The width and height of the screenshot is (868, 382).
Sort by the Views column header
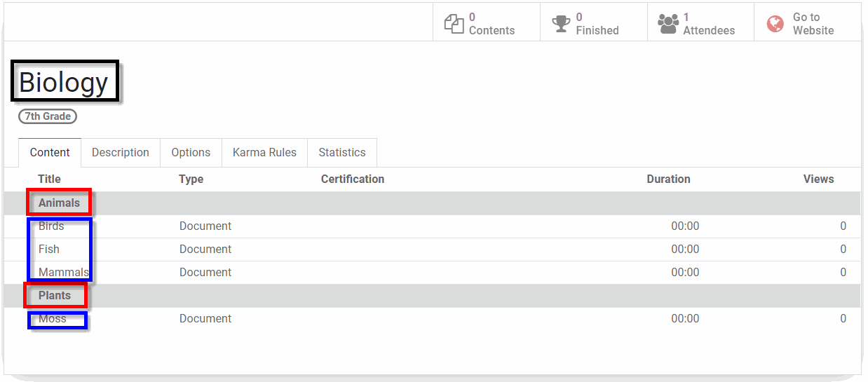(x=818, y=179)
